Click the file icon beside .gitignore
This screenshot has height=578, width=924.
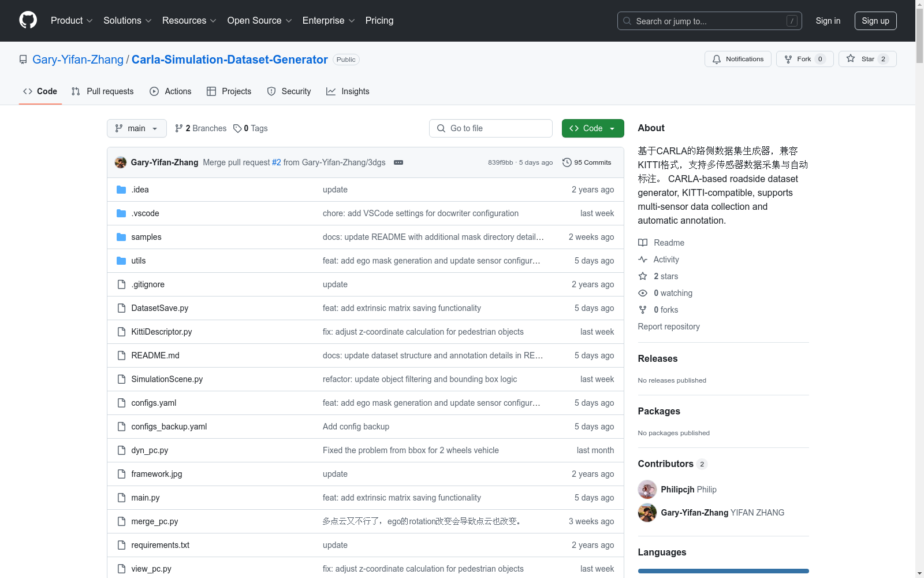(x=121, y=284)
